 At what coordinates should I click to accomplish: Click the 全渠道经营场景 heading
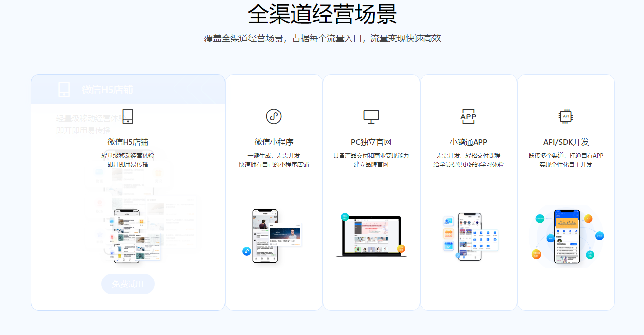coord(322,14)
